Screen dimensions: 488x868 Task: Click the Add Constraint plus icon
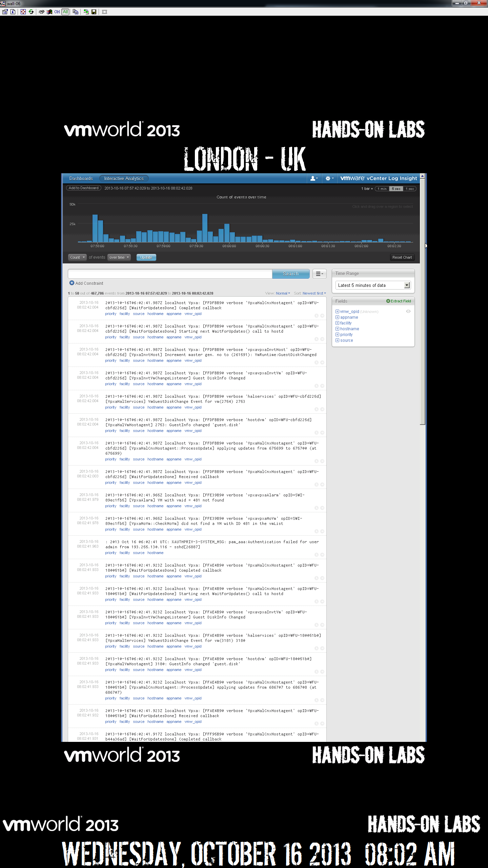click(x=72, y=283)
